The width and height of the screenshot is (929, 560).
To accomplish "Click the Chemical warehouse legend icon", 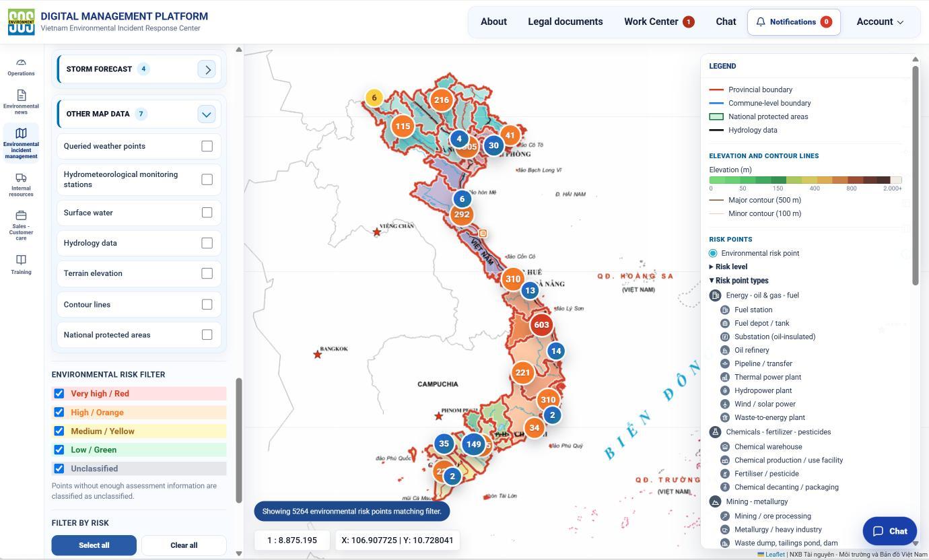I will click(725, 447).
